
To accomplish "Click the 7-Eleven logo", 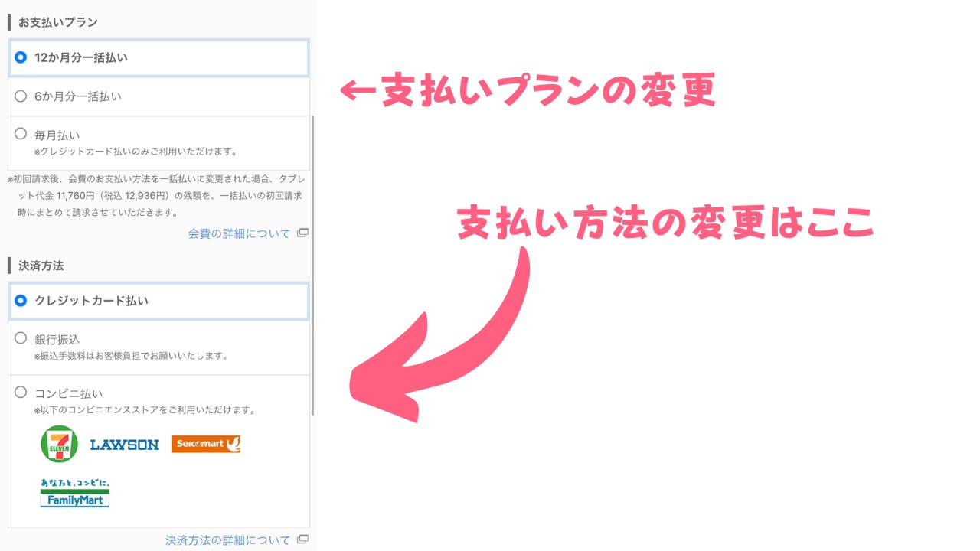I will [x=60, y=444].
